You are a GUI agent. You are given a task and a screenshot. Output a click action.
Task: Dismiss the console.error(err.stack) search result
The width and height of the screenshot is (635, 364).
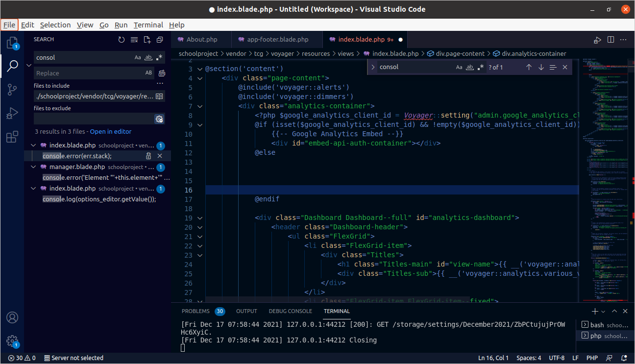pyautogui.click(x=160, y=156)
